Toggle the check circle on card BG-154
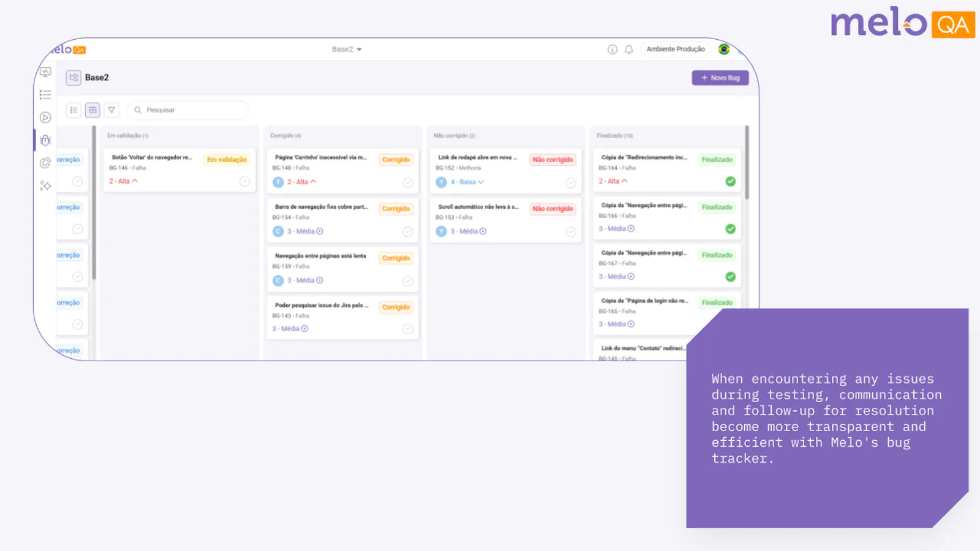The height and width of the screenshot is (551, 980). coord(407,232)
